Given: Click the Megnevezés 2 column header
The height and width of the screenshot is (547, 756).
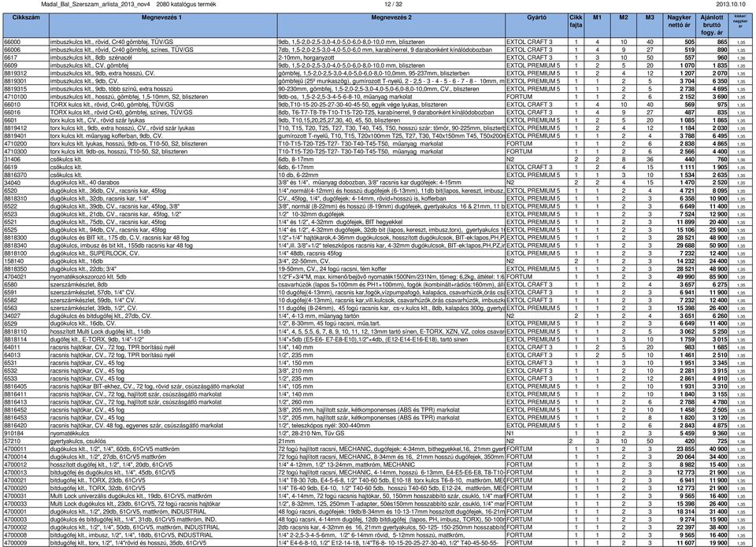Looking at the screenshot, I should pyautogui.click(x=391, y=25).
